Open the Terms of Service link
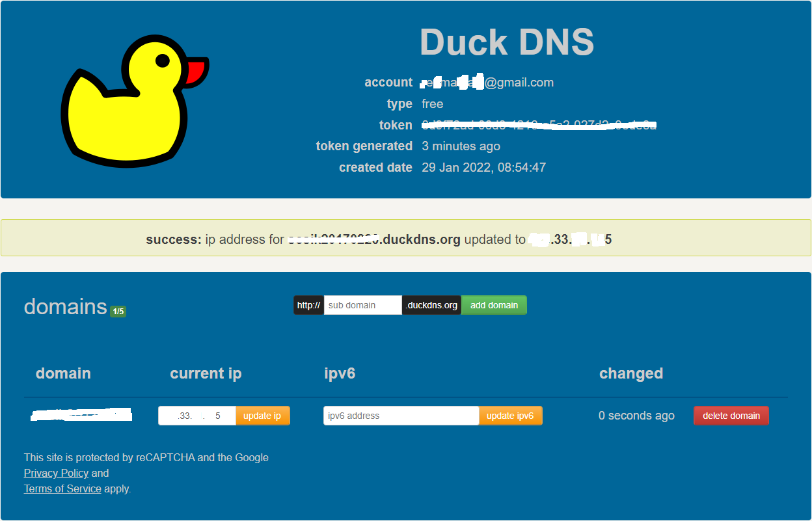The width and height of the screenshot is (812, 521). 62,488
